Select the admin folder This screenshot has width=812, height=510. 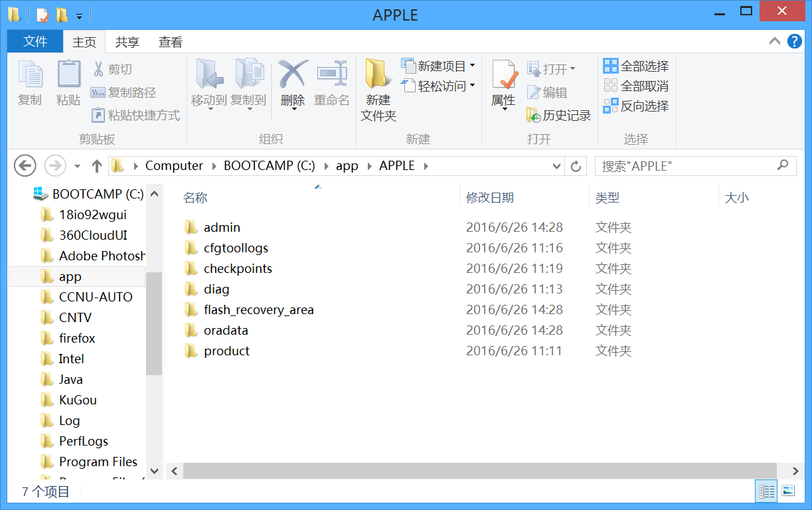[x=212, y=227]
